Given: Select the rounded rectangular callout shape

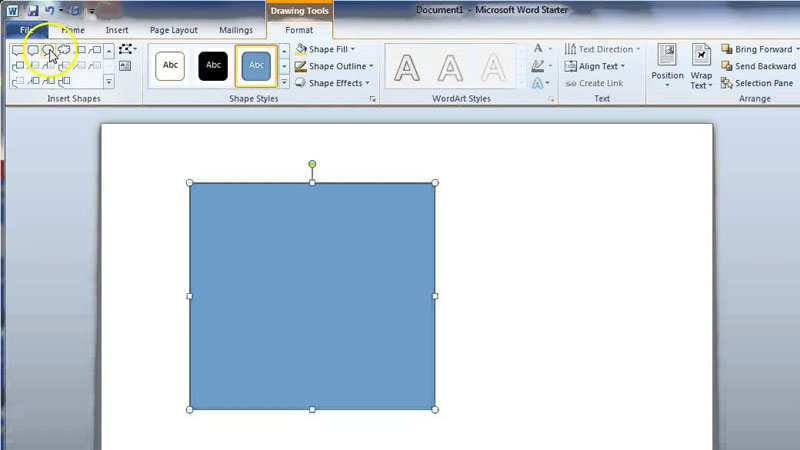Looking at the screenshot, I should tap(33, 50).
